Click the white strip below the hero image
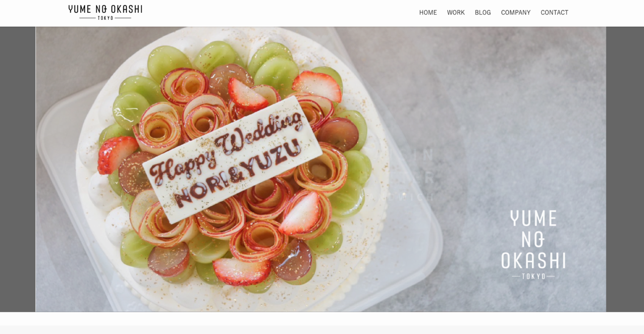The height and width of the screenshot is (334, 644). tap(322, 319)
